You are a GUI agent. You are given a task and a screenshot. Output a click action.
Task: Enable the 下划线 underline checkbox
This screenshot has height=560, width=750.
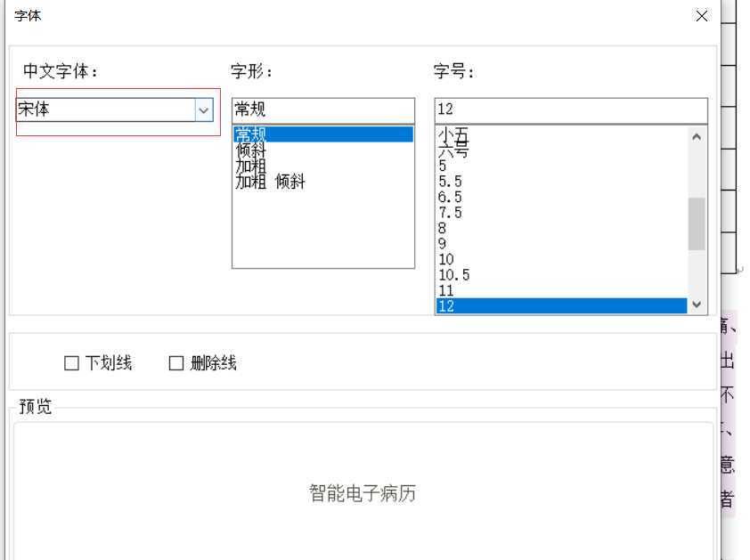(72, 363)
